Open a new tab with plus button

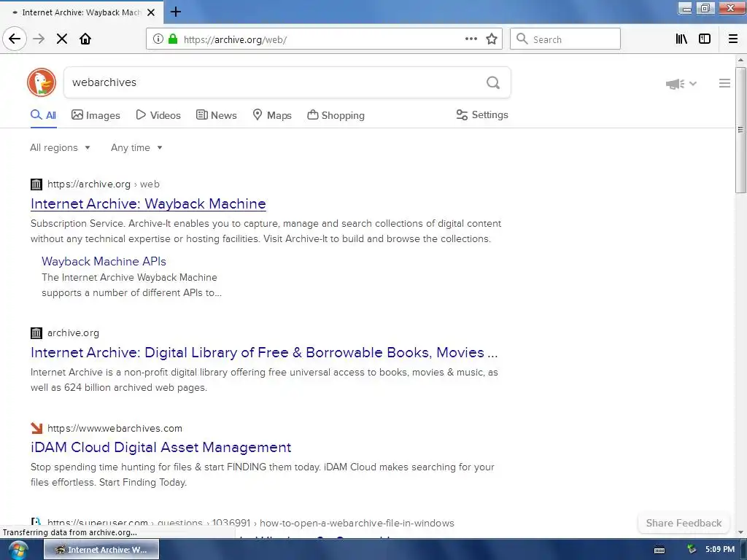click(175, 12)
